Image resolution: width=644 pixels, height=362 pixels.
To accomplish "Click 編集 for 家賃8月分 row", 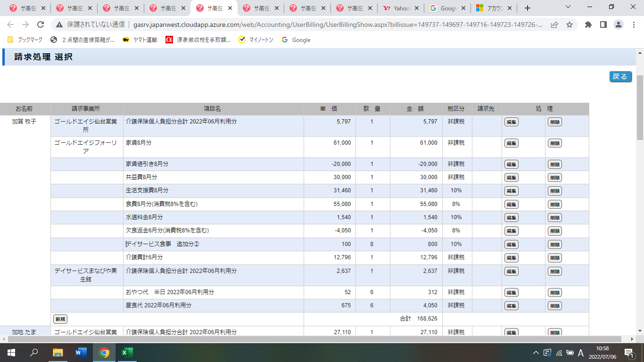I will pyautogui.click(x=511, y=143).
